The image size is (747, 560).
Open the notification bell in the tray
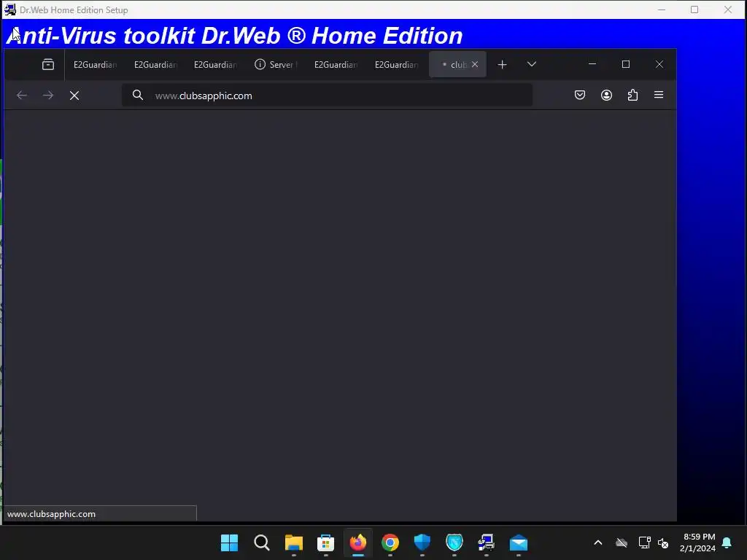[x=727, y=542]
